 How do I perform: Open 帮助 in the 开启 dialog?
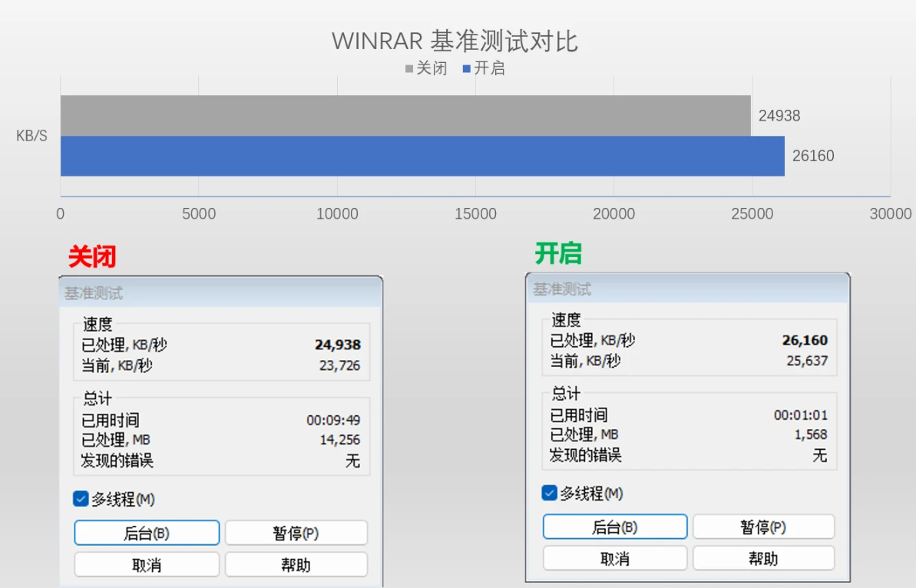(763, 558)
